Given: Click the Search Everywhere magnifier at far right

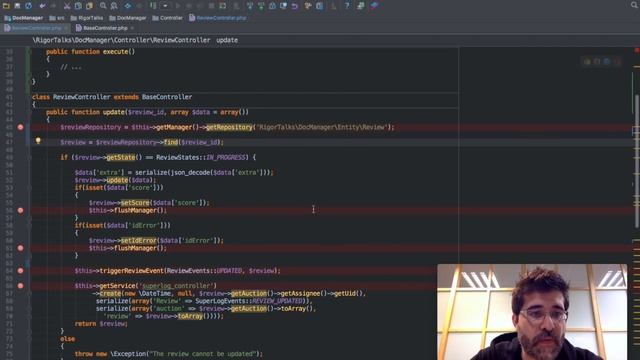Looking at the screenshot, I should [x=634, y=5].
